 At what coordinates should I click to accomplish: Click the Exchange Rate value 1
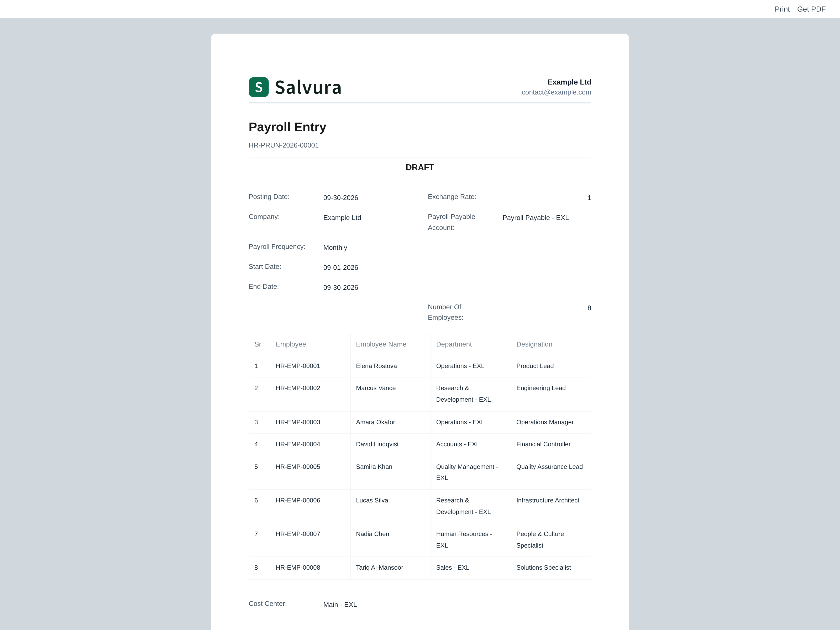589,198
